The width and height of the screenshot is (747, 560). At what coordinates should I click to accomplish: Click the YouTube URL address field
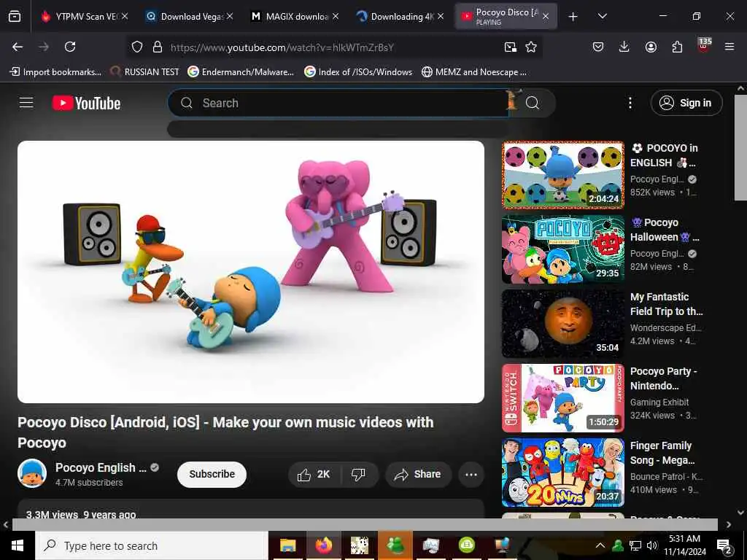point(333,47)
